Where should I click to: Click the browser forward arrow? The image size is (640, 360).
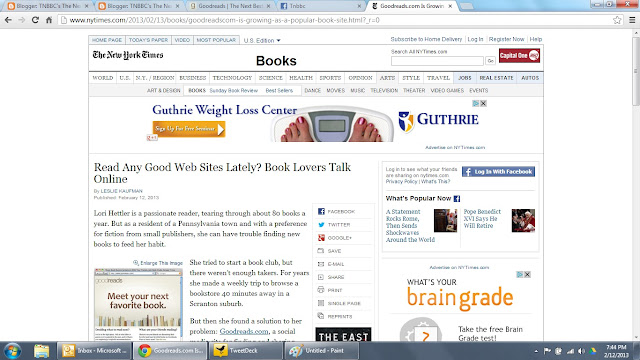[x=22, y=20]
